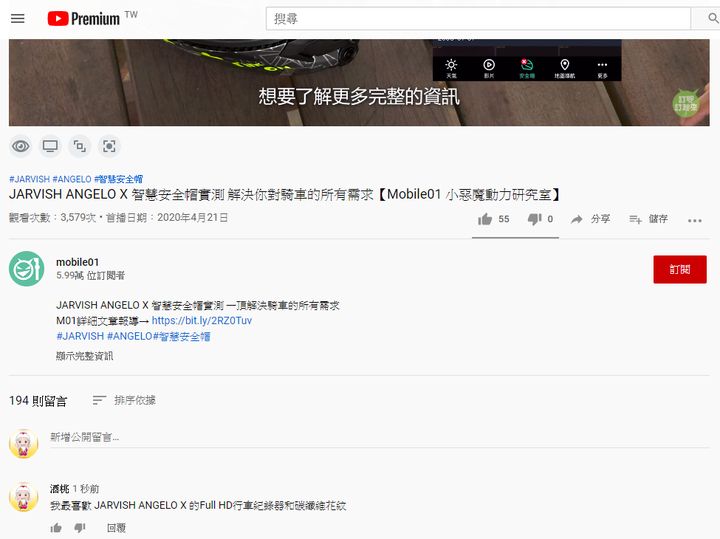Dislike the video with thumbs down
This screenshot has width=720, height=539.
click(x=540, y=219)
